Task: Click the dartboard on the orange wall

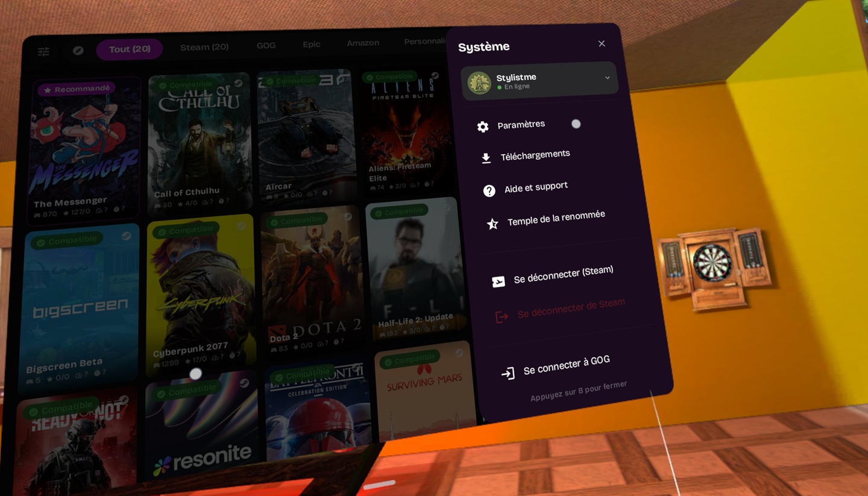Action: click(712, 263)
